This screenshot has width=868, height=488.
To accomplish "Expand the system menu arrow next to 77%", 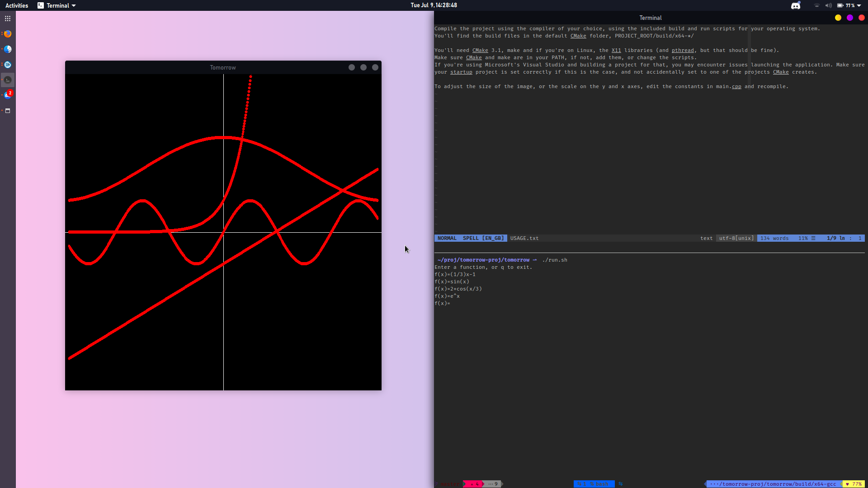I will pyautogui.click(x=859, y=5).
